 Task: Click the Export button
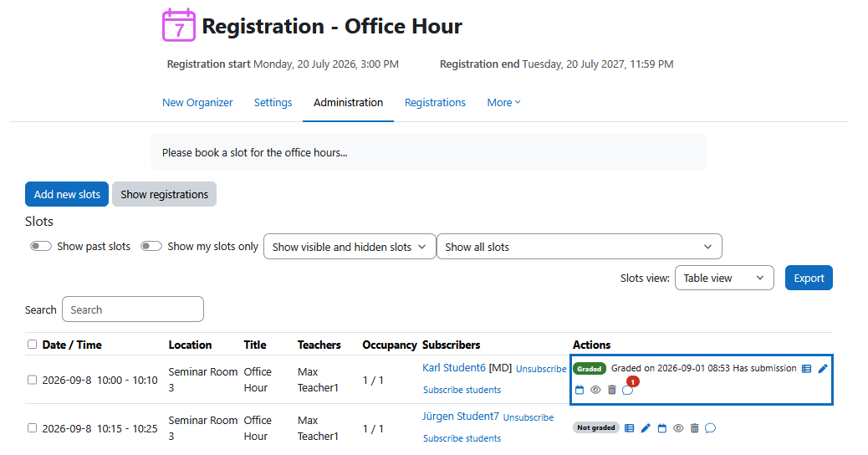tap(809, 278)
